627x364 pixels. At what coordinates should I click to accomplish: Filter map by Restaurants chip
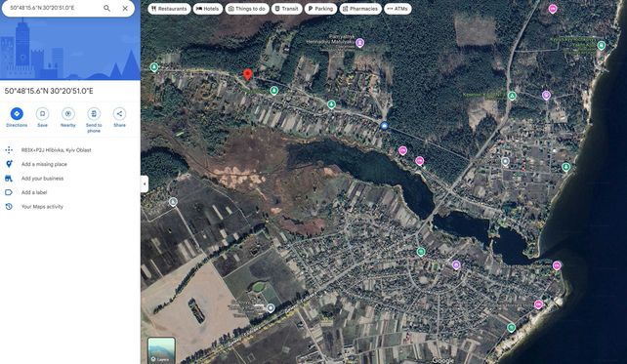pos(169,9)
